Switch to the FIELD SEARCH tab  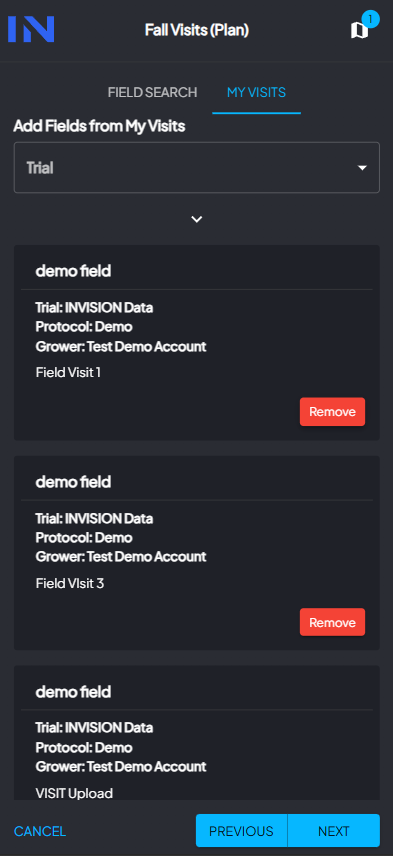pos(152,92)
